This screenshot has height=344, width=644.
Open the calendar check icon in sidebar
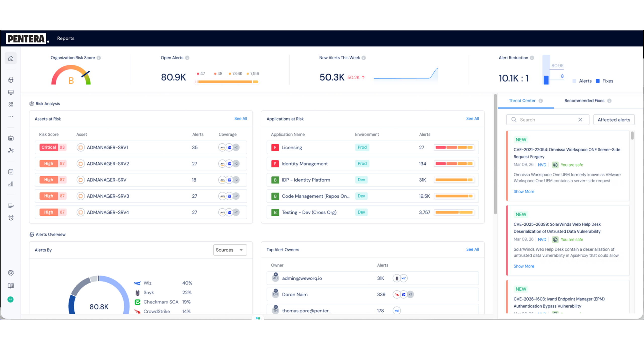pos(11,172)
